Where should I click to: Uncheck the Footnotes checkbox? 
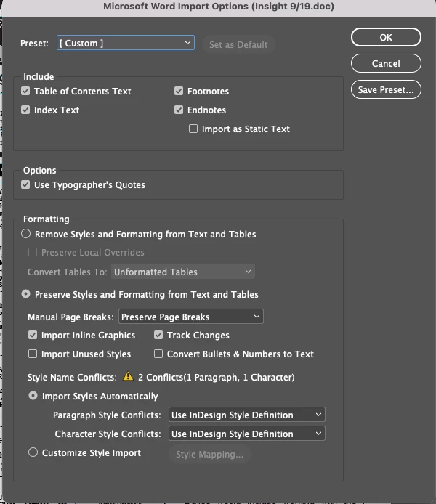click(x=179, y=91)
